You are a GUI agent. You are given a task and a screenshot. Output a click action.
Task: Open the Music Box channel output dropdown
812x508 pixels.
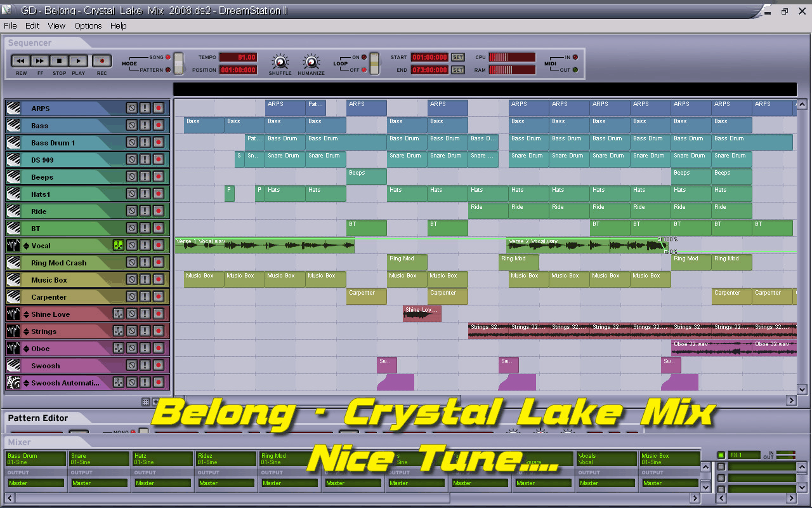pyautogui.click(x=670, y=483)
